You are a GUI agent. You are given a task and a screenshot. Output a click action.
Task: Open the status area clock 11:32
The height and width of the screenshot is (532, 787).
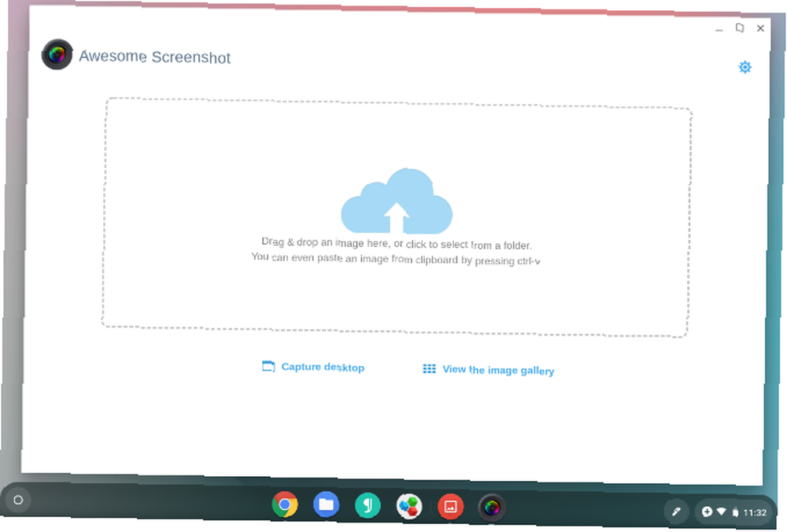click(755, 512)
